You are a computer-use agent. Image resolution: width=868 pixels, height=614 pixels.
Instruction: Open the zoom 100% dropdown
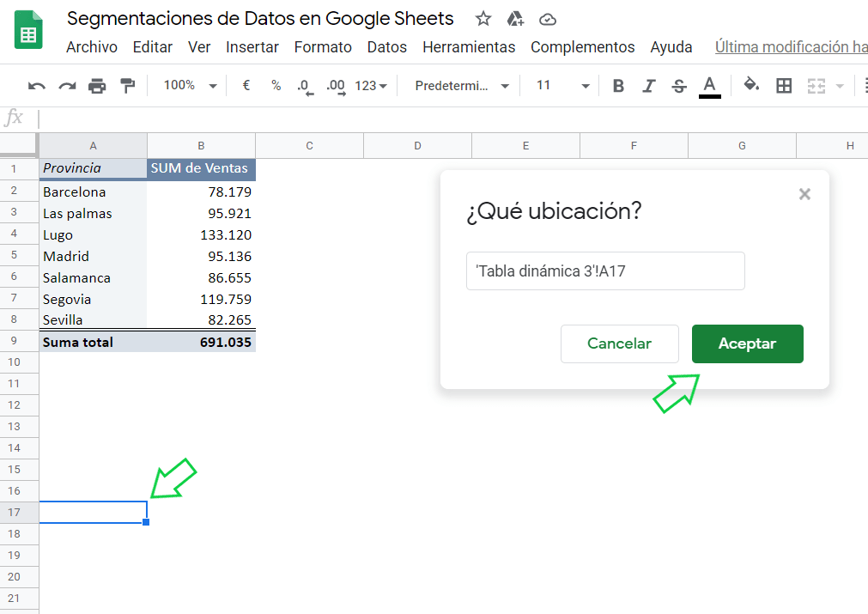tap(191, 85)
